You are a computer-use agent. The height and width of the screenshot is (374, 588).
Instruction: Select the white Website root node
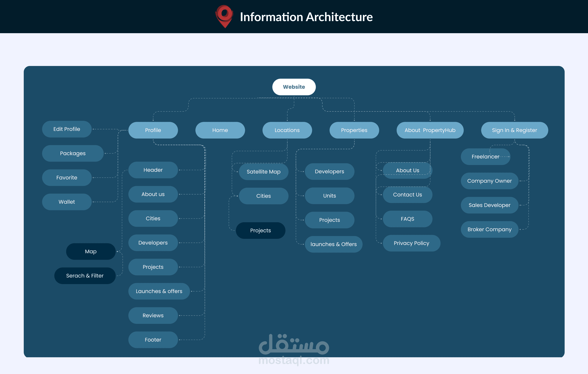pyautogui.click(x=294, y=87)
